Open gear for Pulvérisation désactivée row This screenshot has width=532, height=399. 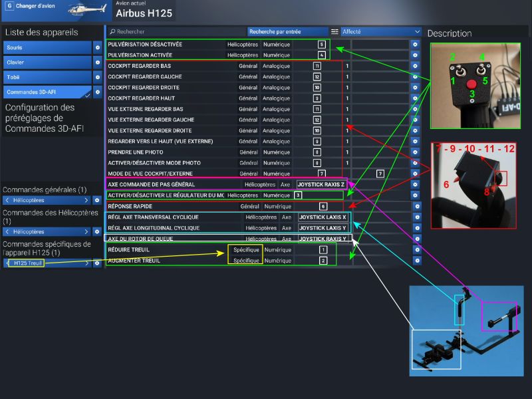pos(415,45)
